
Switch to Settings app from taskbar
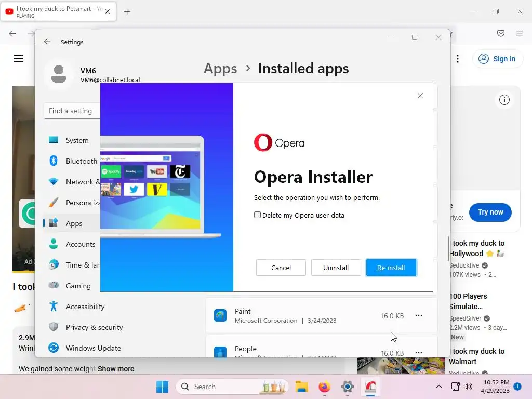(x=348, y=387)
